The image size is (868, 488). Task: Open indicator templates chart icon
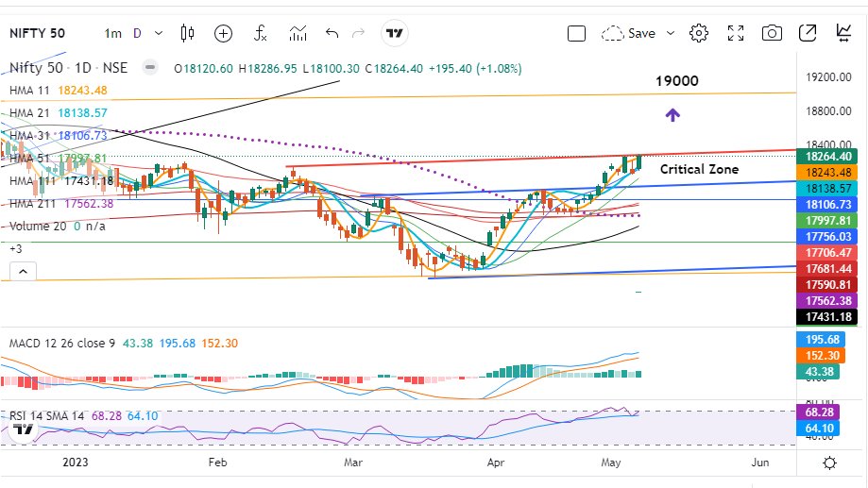[298, 33]
